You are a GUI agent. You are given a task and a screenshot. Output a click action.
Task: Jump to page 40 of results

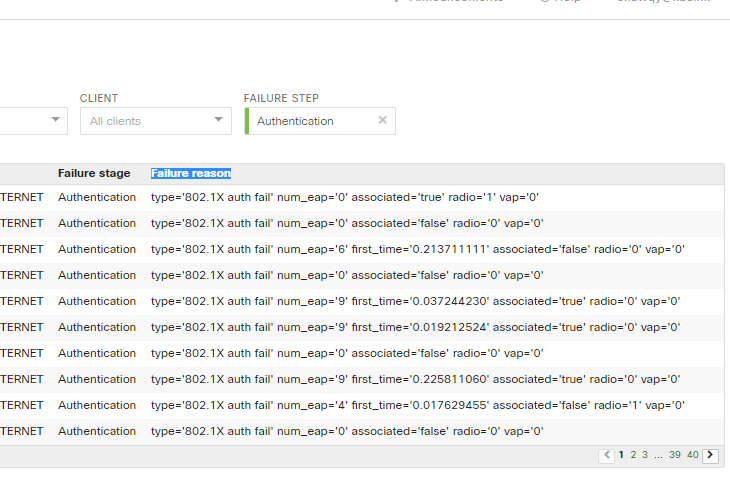pos(693,455)
